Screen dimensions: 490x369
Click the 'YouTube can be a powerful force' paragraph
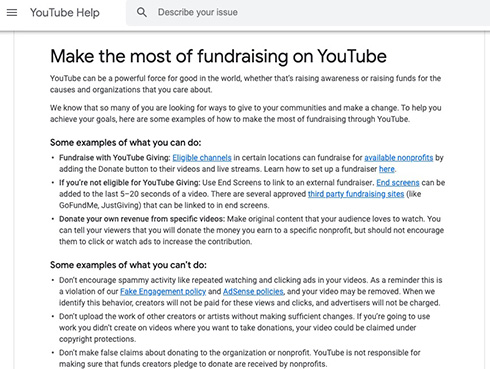[245, 84]
